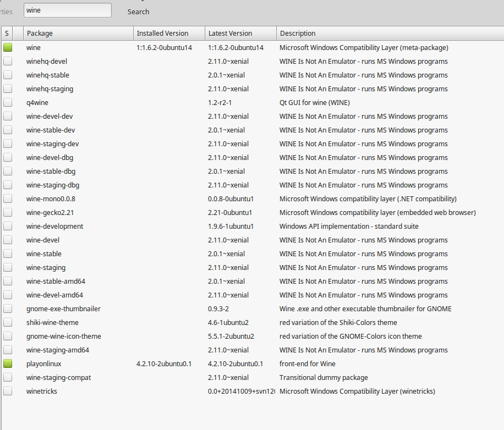This screenshot has height=430, width=504.
Task: Click Windows API implementation - standard suite description
Action: click(349, 226)
